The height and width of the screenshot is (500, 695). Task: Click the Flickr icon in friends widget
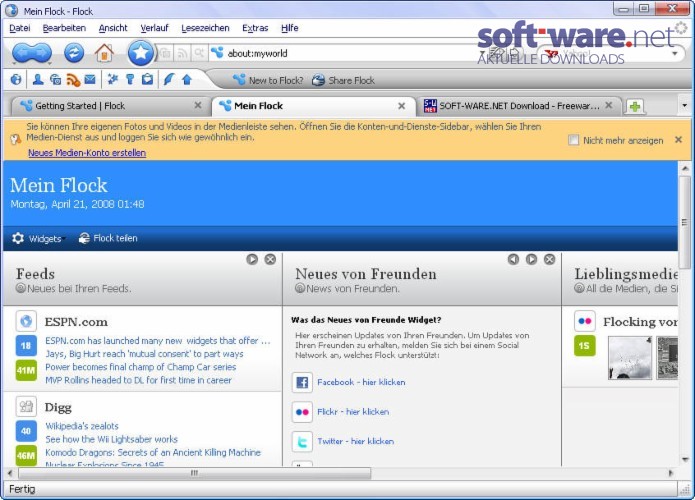(302, 412)
